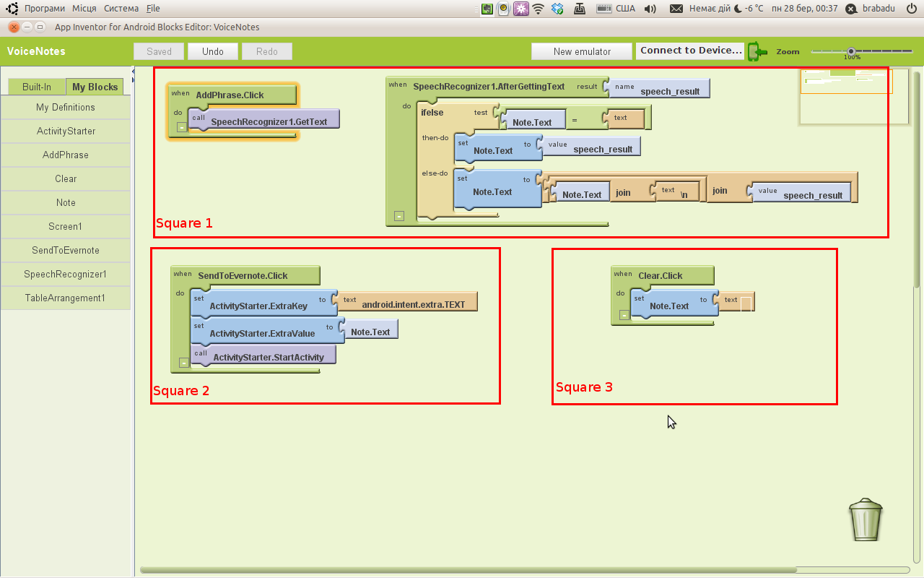Open the Система menu

point(121,8)
